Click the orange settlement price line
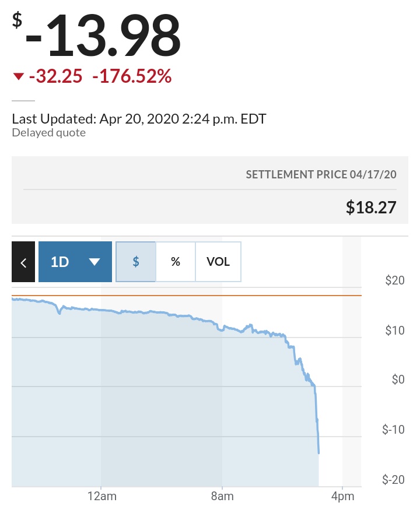The width and height of the screenshot is (420, 513). coord(175,296)
